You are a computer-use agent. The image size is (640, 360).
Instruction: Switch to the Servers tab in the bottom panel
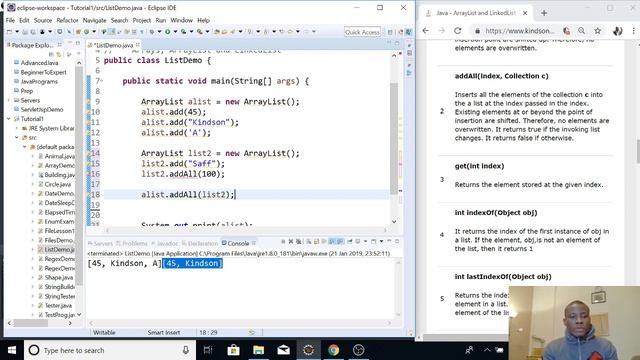click(100, 243)
